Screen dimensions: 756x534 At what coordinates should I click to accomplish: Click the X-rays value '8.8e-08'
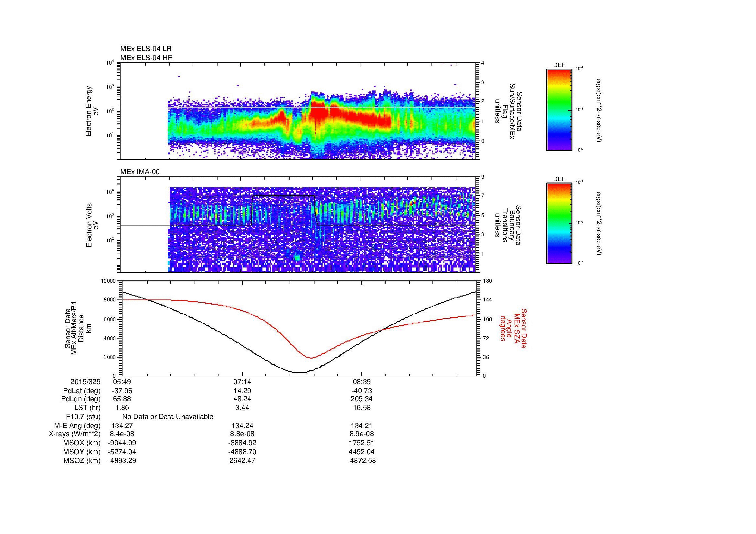pyautogui.click(x=242, y=434)
